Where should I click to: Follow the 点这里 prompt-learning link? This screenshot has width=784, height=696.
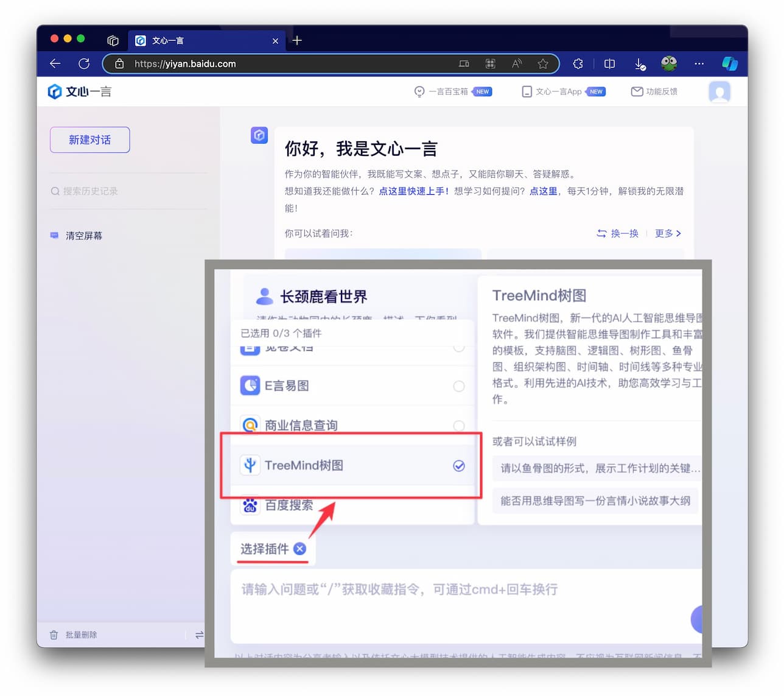pos(544,191)
